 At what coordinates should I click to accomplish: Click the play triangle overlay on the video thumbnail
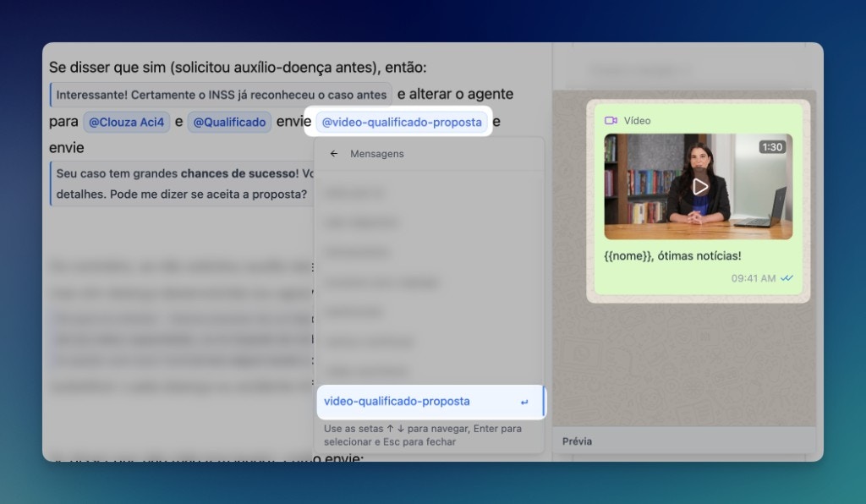[699, 186]
